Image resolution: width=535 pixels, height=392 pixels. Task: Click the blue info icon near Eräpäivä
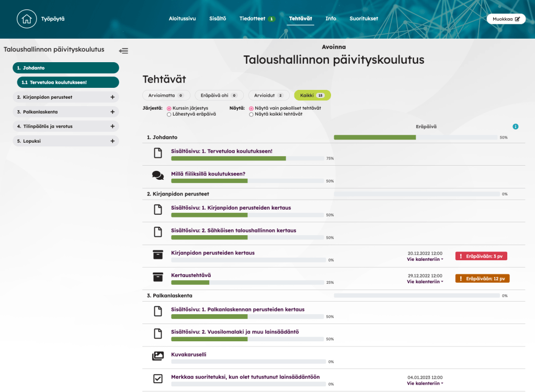pyautogui.click(x=515, y=126)
